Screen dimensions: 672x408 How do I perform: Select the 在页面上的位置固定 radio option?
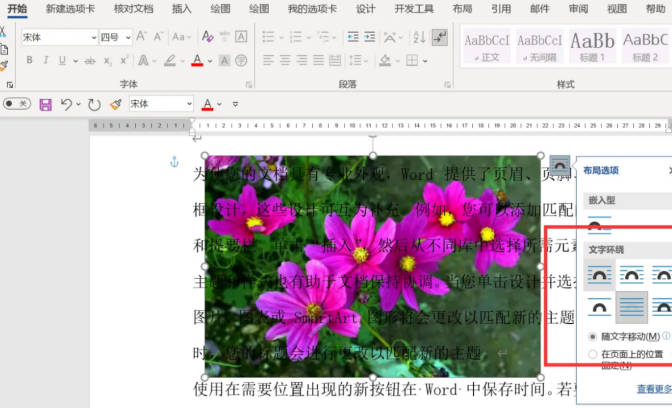coord(593,354)
